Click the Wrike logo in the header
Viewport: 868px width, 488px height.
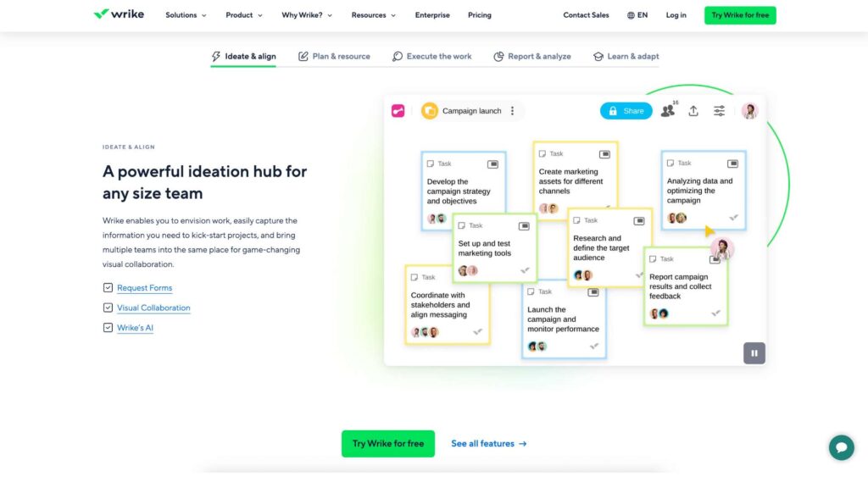click(x=119, y=14)
